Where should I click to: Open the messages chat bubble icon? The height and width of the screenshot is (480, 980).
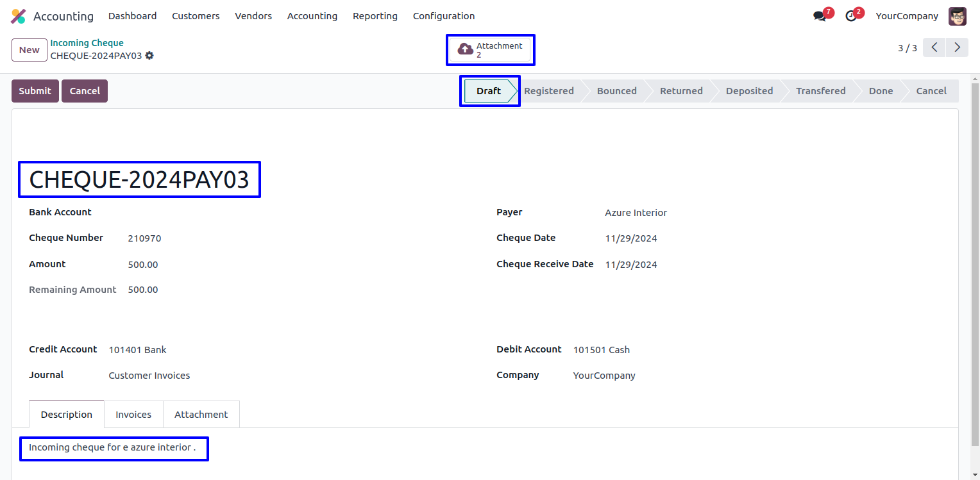click(820, 16)
